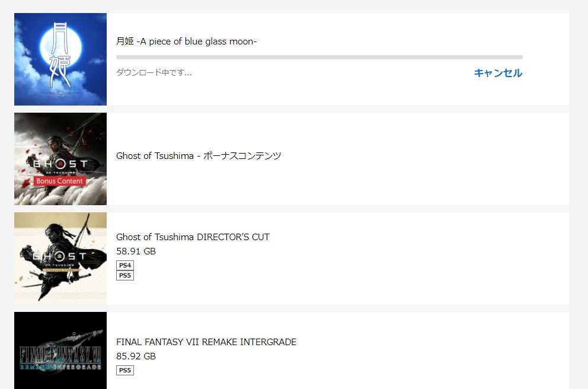Click the 58.91 GB size text
The height and width of the screenshot is (389, 588).
coord(136,251)
